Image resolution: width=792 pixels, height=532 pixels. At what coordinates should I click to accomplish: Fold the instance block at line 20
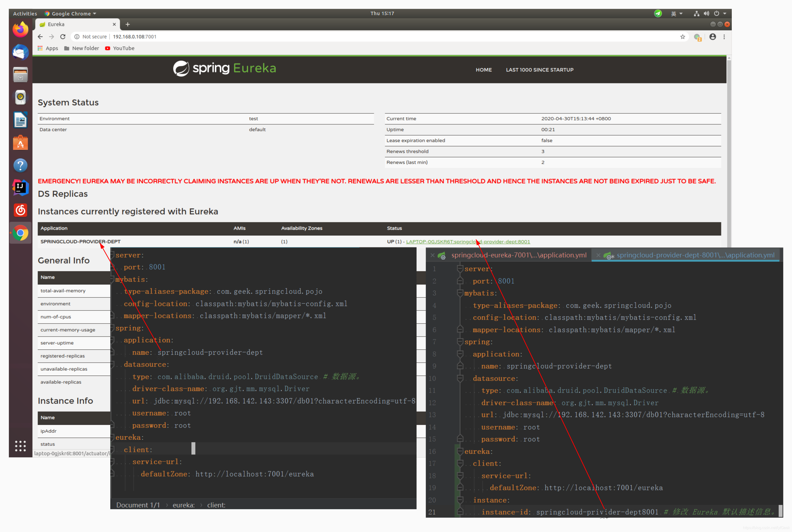tap(460, 500)
